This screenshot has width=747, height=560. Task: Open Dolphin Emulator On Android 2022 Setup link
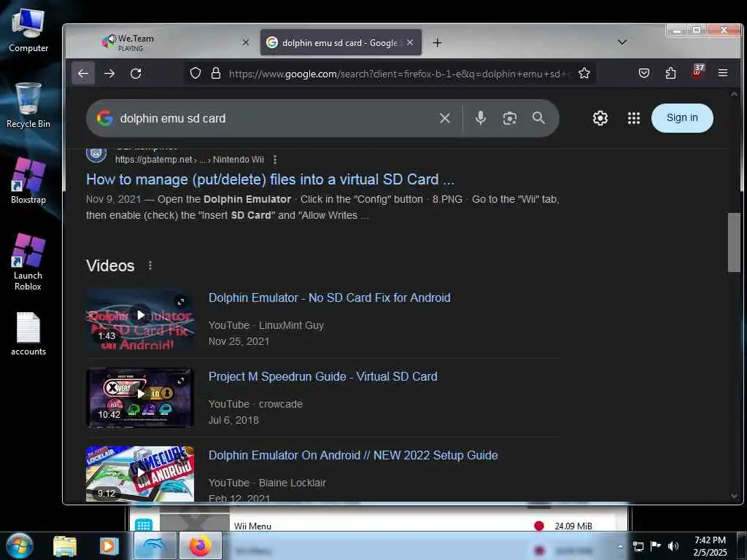pos(353,455)
